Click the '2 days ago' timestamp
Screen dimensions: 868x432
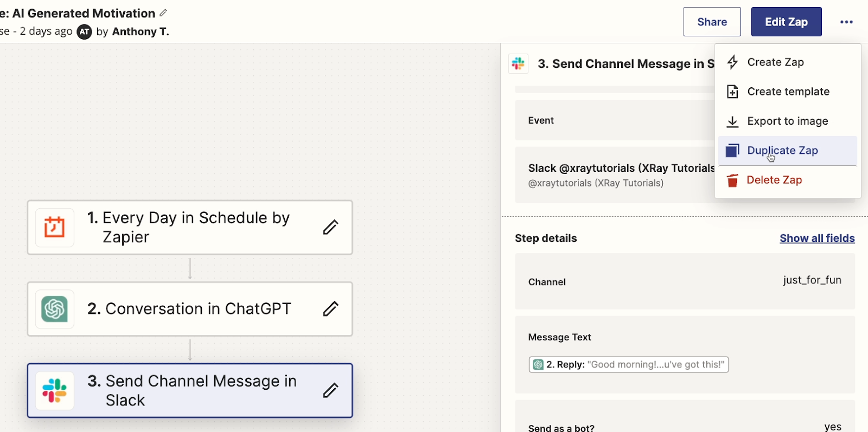point(46,31)
